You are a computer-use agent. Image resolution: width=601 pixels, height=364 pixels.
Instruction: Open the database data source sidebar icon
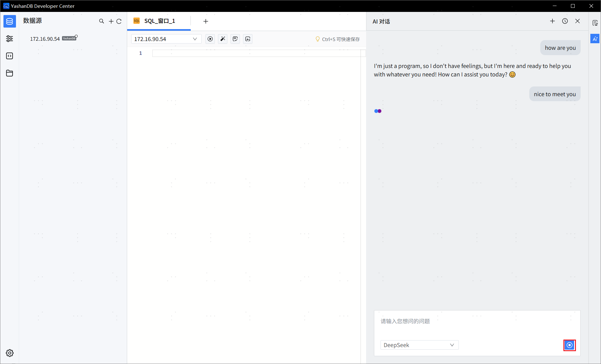point(9,21)
